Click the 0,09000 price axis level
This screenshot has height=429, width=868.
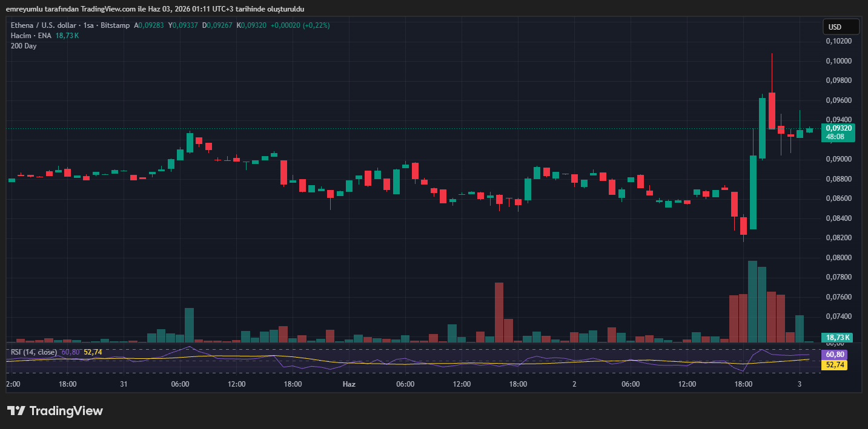[x=839, y=159]
